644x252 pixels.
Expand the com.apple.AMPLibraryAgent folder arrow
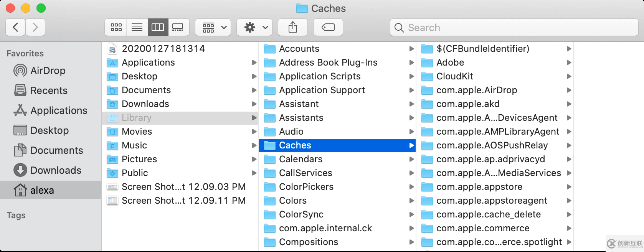point(569,132)
